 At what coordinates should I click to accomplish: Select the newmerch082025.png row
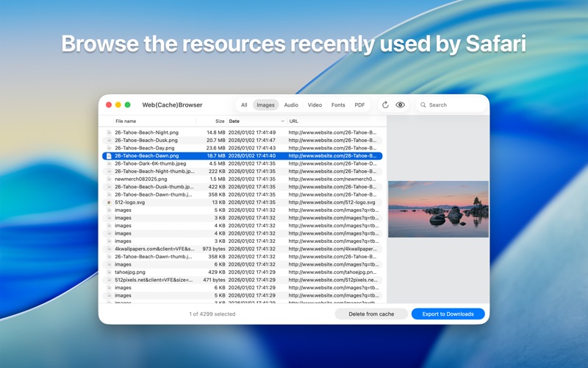(243, 179)
